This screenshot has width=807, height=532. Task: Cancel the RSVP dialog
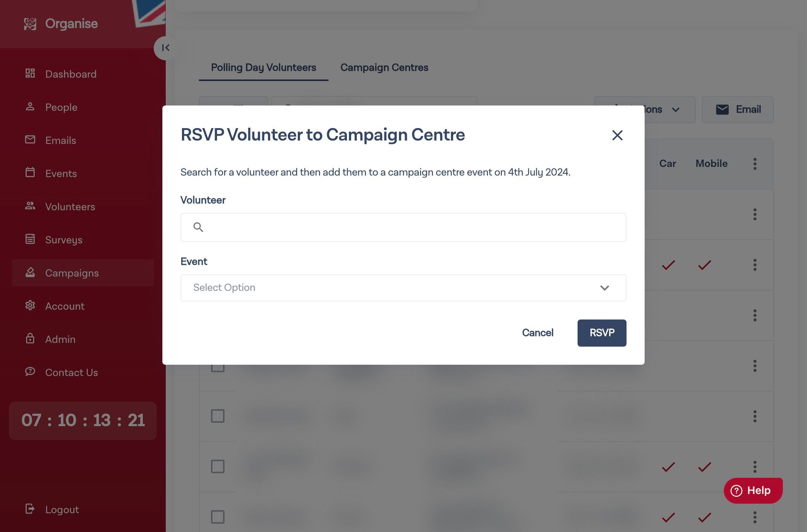click(x=538, y=333)
